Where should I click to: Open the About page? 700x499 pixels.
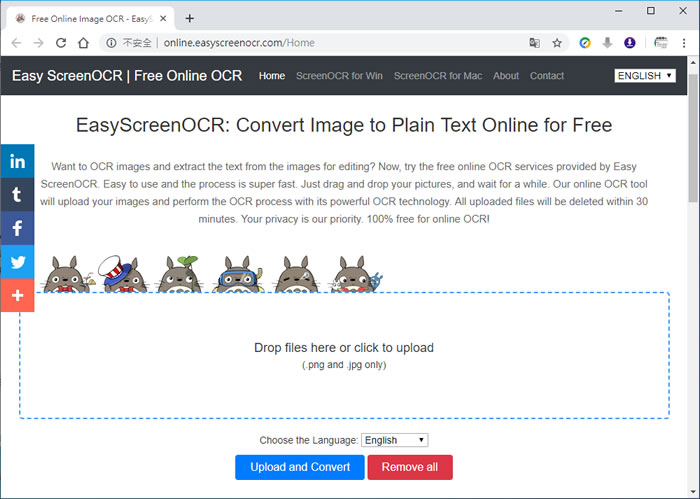[x=506, y=76]
